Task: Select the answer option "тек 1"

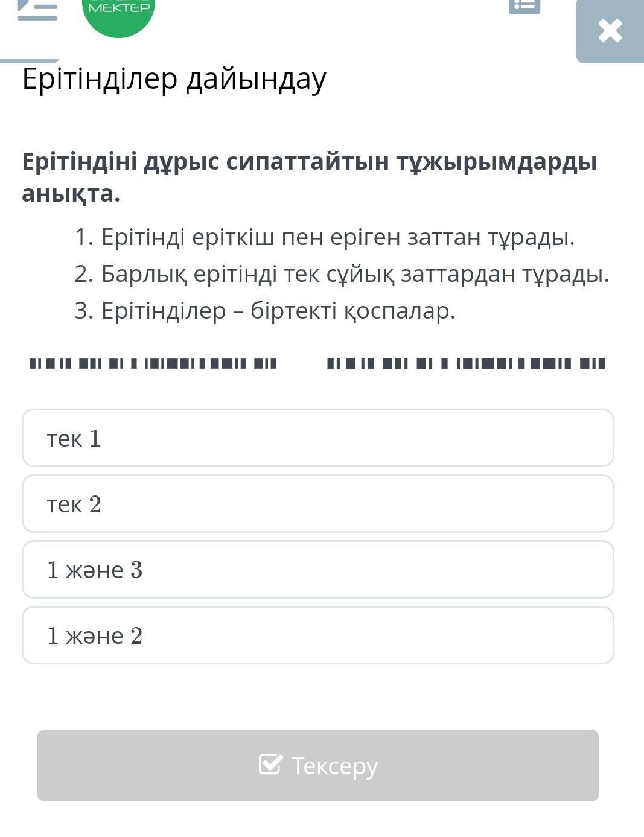Action: [x=318, y=438]
